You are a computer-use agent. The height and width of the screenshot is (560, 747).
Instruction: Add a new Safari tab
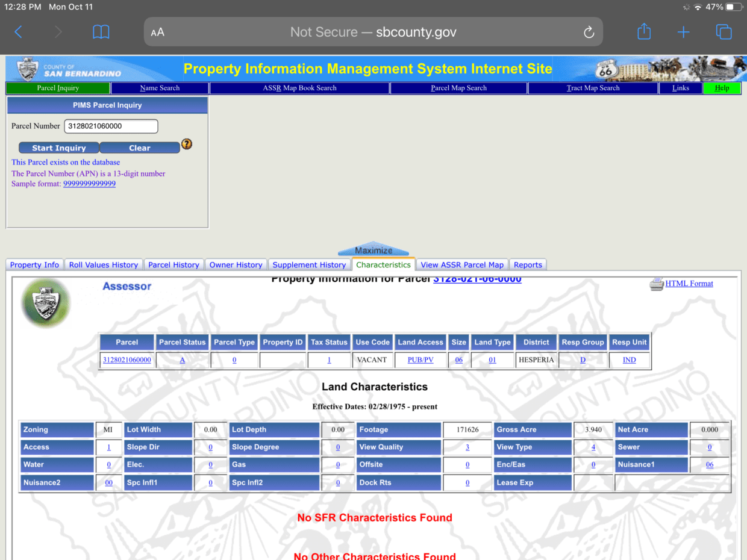(683, 32)
